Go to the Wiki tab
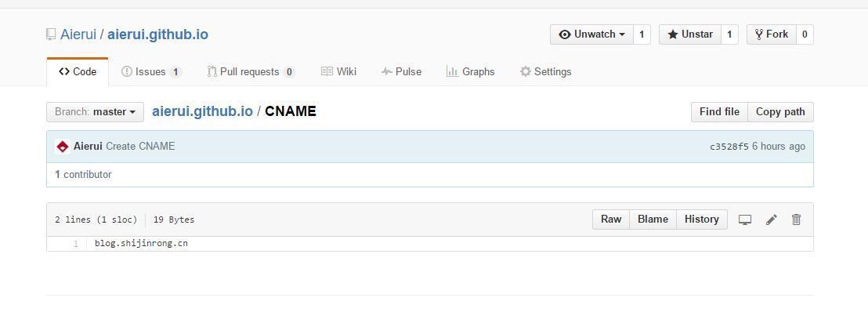 pyautogui.click(x=338, y=71)
